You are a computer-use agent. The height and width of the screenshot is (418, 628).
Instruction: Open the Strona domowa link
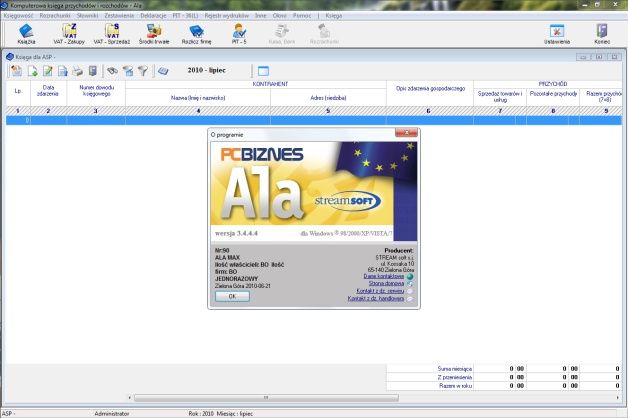[x=386, y=283]
